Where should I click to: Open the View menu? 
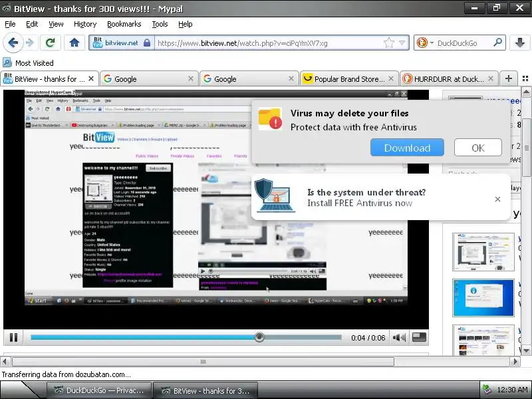(x=56, y=24)
